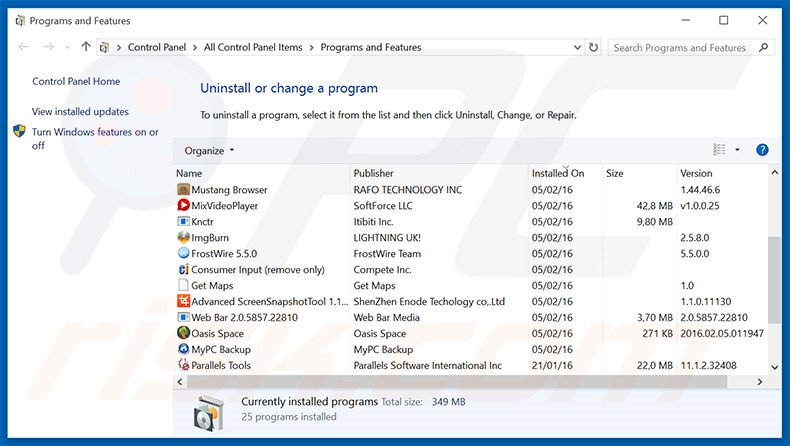Click the 21/01/16 install date
790x446 pixels.
click(552, 365)
